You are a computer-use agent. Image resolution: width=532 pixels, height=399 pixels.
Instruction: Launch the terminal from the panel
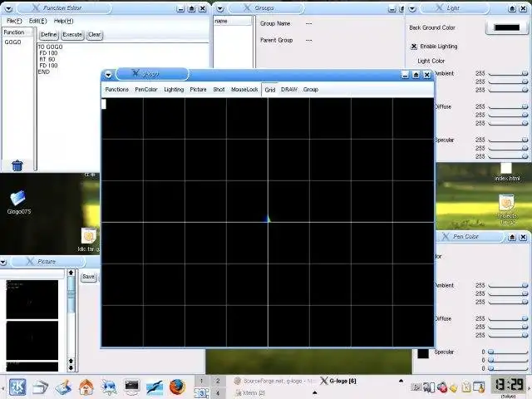click(x=131, y=387)
